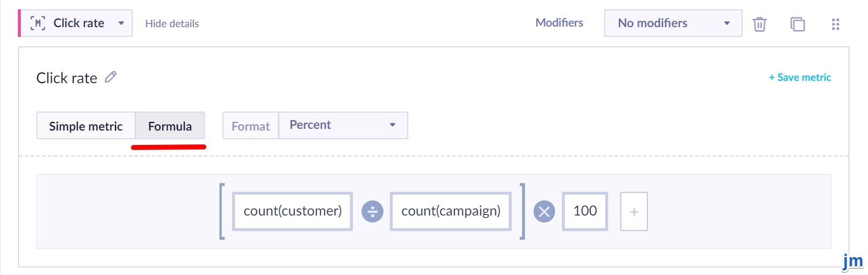
Task: Select the count(customer) operand box
Action: 293,211
